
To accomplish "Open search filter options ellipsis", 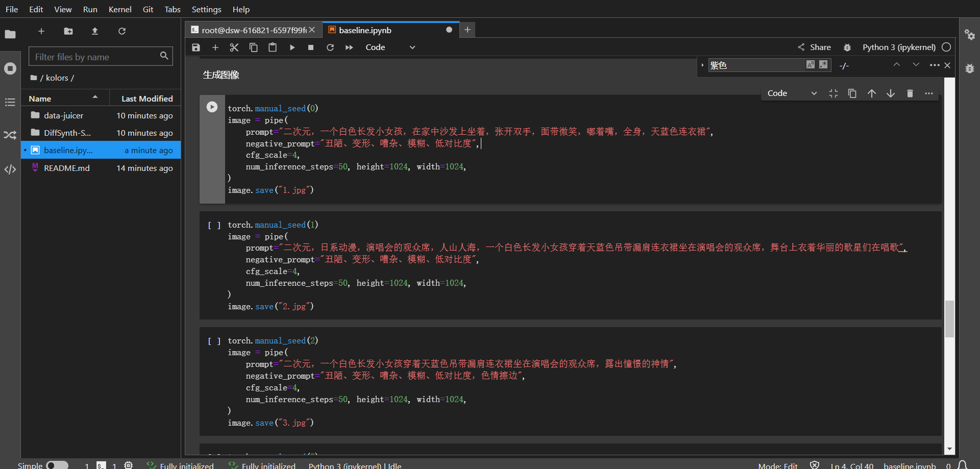I will pyautogui.click(x=935, y=65).
